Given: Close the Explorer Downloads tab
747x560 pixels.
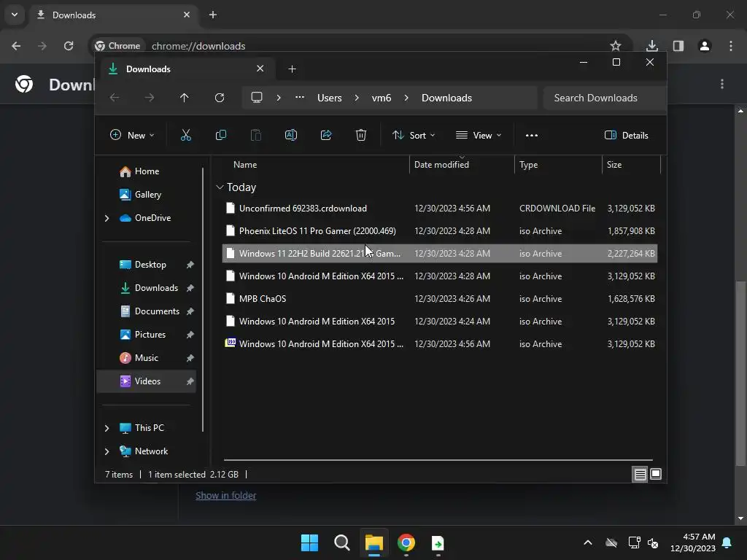Looking at the screenshot, I should (260, 69).
